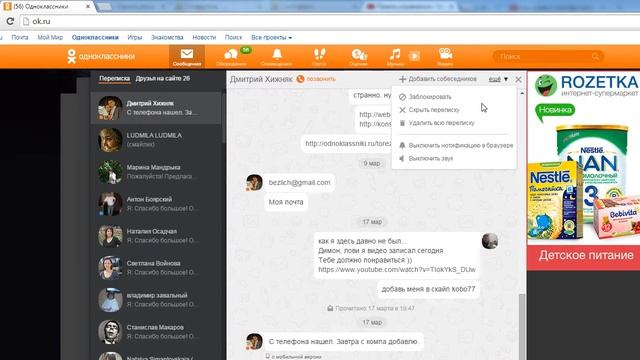Open conversation with владимир завальный
The image size is (640, 360).
[156, 300]
